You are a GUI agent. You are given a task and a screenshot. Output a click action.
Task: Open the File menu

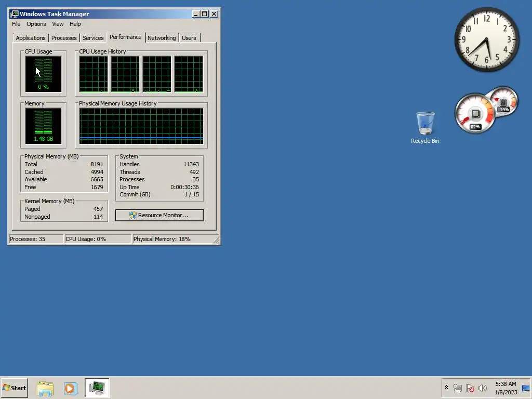click(16, 24)
